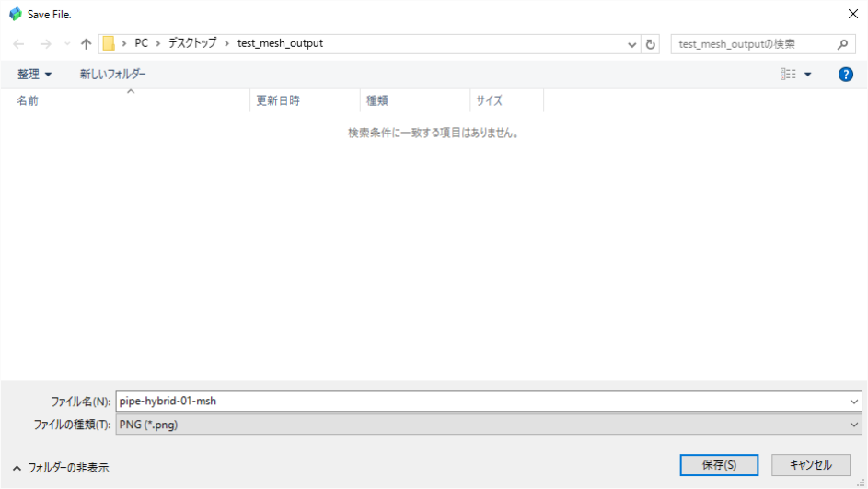Viewport: 868px width, 489px height.
Task: Open recent locations chevron beside forward arrow
Action: pyautogui.click(x=67, y=44)
